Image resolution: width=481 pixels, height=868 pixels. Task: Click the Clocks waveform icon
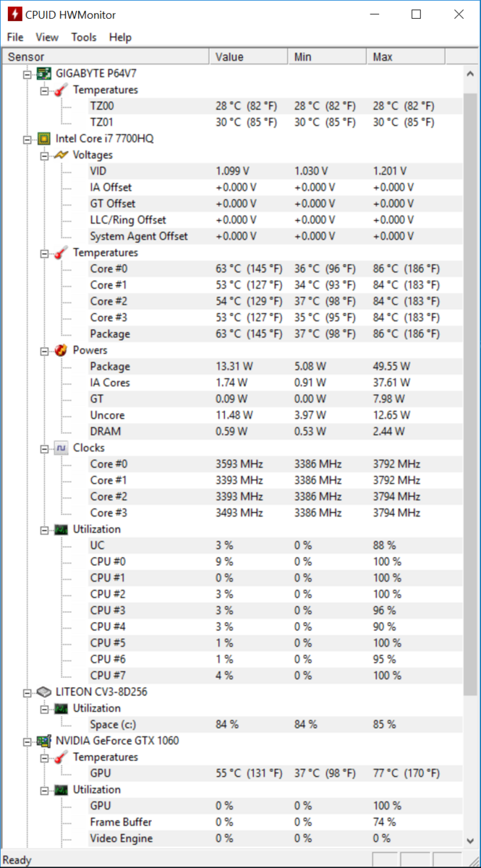62,448
